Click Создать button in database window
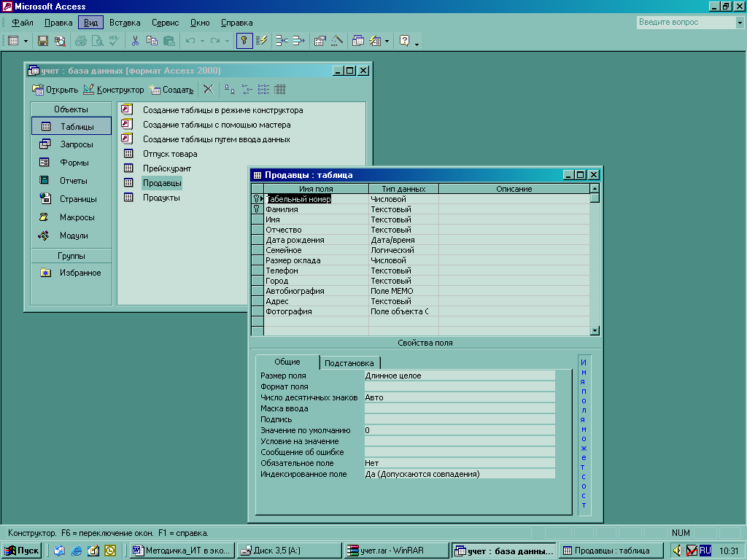 [171, 90]
